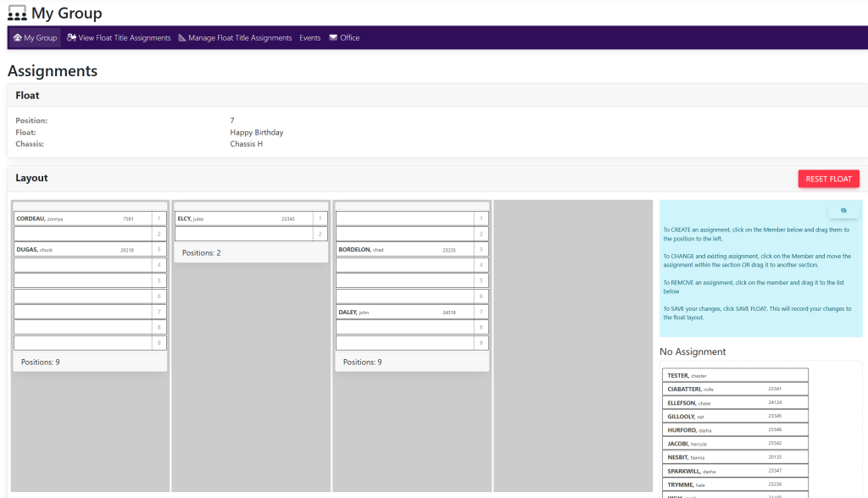Click unassigned member SPARKWILL, dasha
The image size is (868, 498).
[734, 471]
